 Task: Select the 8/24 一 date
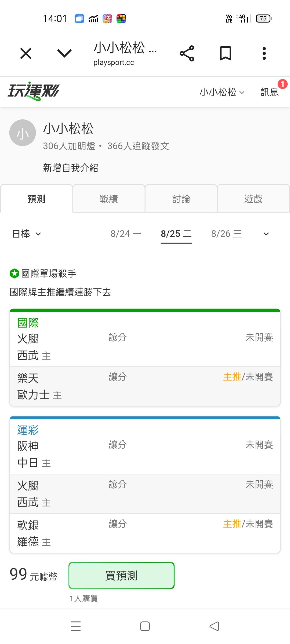pyautogui.click(x=126, y=234)
